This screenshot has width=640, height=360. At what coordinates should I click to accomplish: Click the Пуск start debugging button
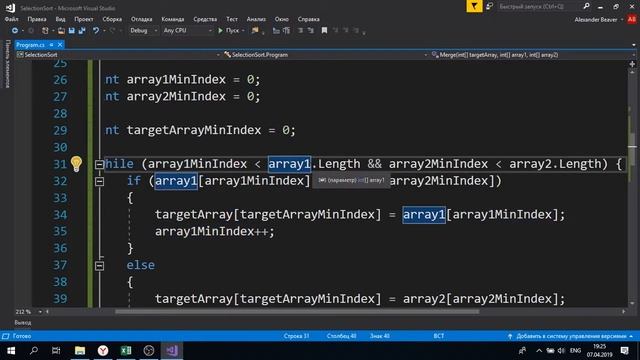[232, 31]
